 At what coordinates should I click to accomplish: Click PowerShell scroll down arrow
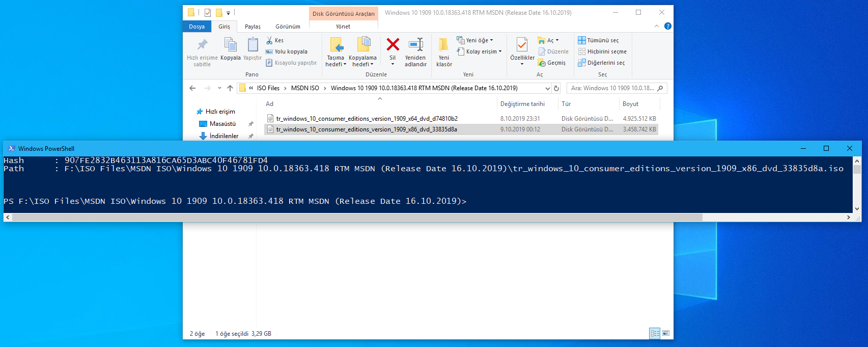[857, 208]
